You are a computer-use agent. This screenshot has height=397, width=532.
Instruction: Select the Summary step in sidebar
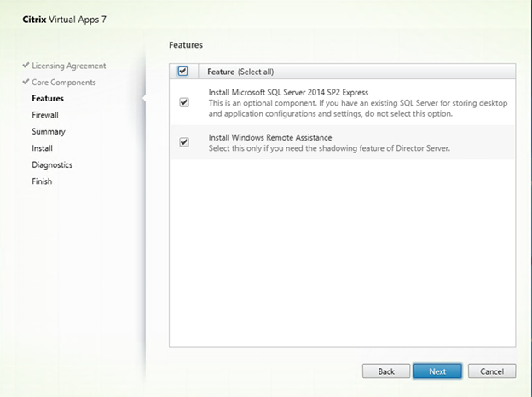(x=49, y=131)
